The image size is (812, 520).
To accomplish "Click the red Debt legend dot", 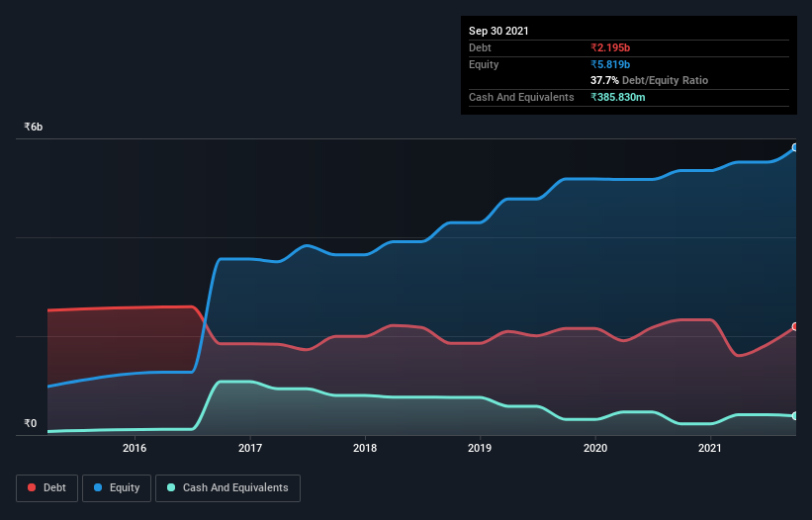I will pyautogui.click(x=32, y=487).
